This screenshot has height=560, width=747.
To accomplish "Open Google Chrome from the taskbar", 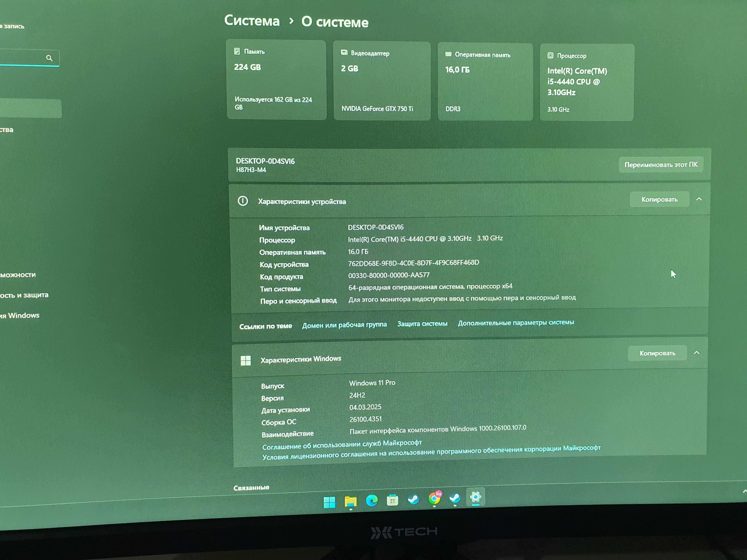I will (x=434, y=499).
